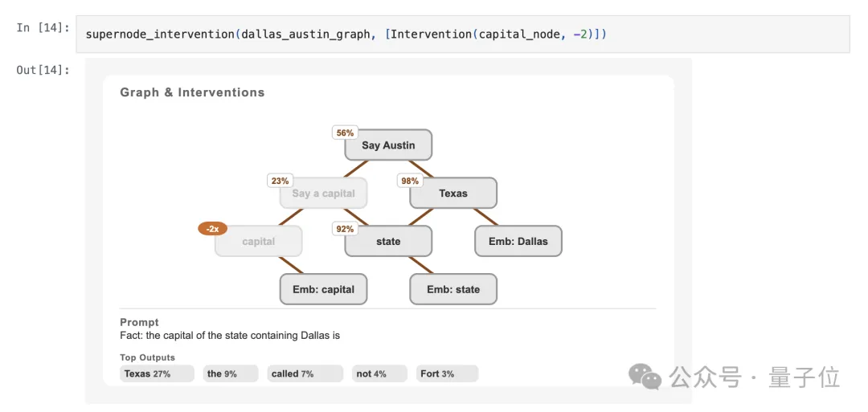This screenshot has height=412, width=868.
Task: Click the 23% badge on Say a capital
Action: pyautogui.click(x=280, y=181)
